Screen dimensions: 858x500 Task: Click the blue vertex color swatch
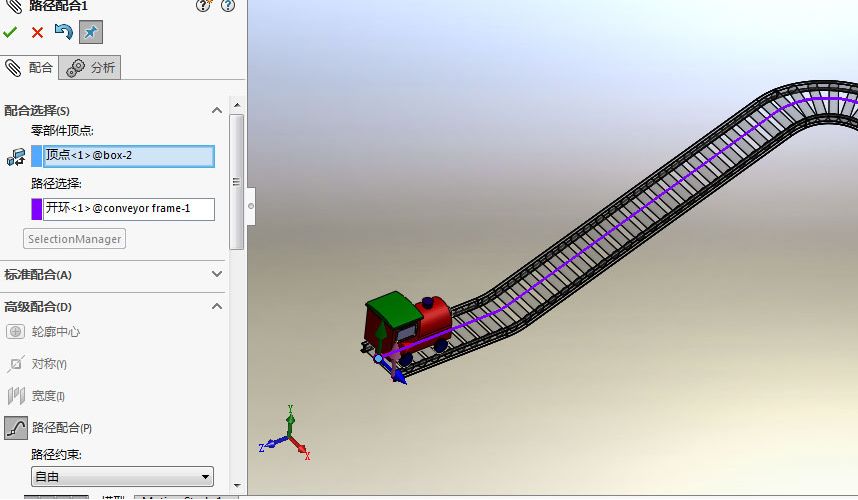[x=37, y=156]
